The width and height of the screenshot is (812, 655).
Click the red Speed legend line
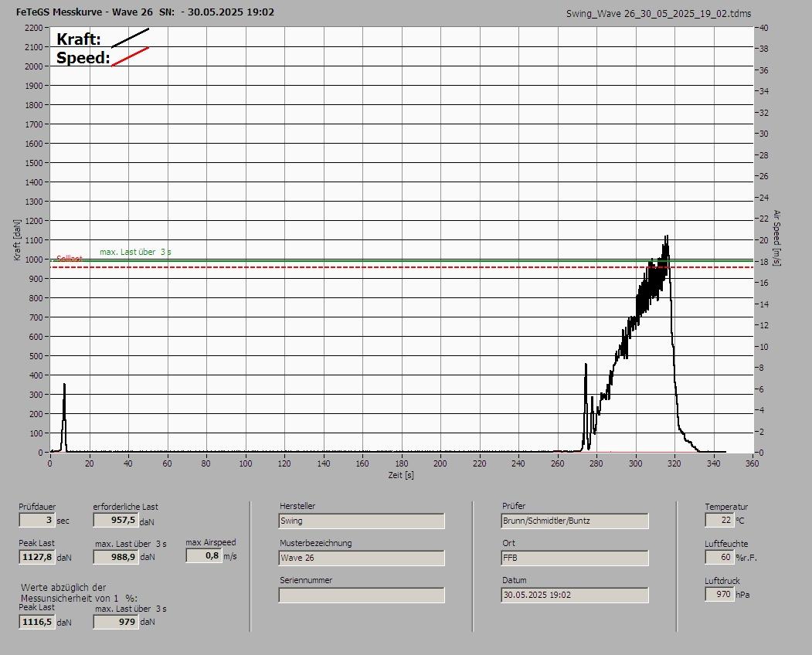[x=131, y=56]
